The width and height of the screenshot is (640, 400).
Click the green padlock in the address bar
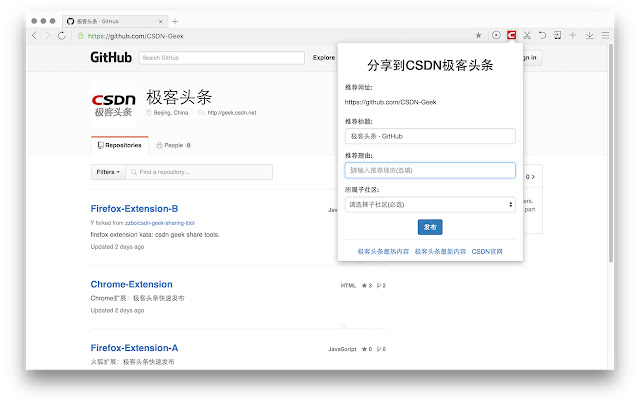[80, 36]
